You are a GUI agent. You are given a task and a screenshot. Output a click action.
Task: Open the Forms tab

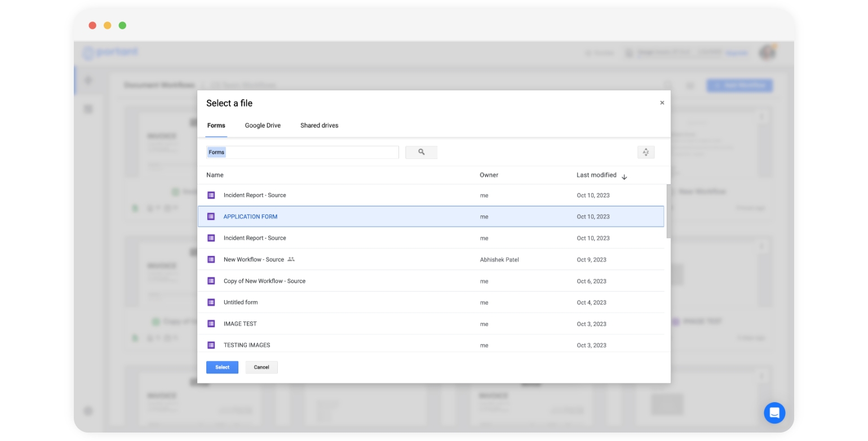[x=216, y=125]
